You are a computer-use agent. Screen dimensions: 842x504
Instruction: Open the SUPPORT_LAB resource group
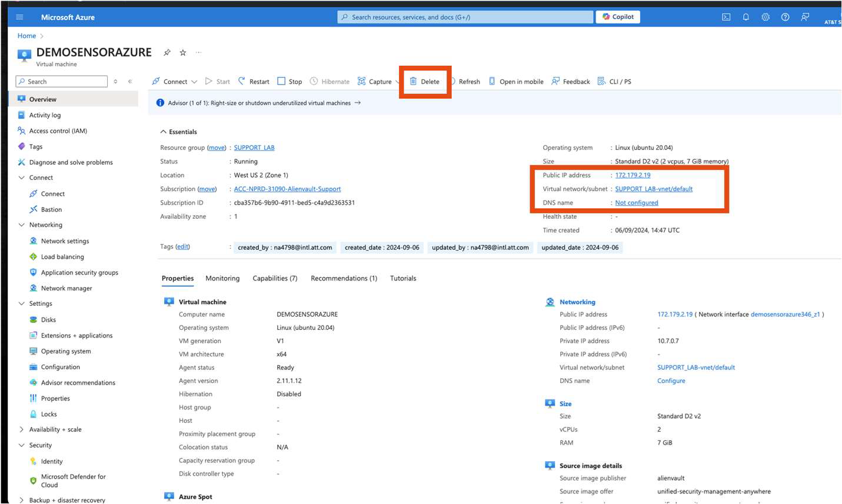click(x=254, y=147)
